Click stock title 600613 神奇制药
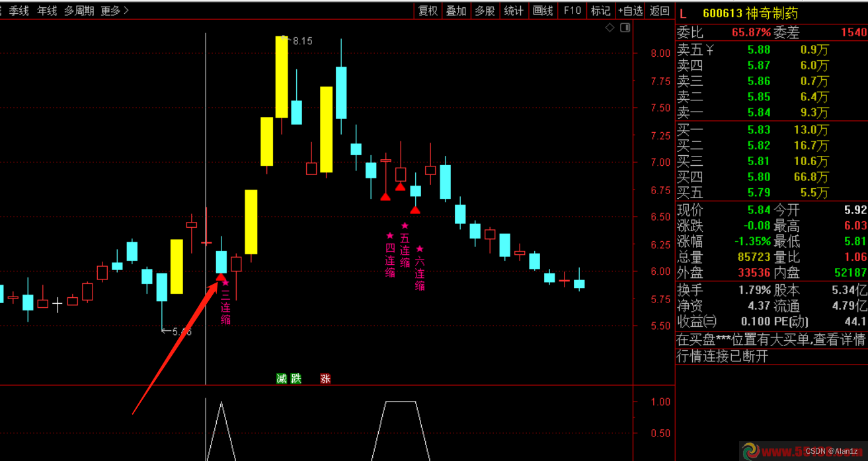 (x=750, y=13)
